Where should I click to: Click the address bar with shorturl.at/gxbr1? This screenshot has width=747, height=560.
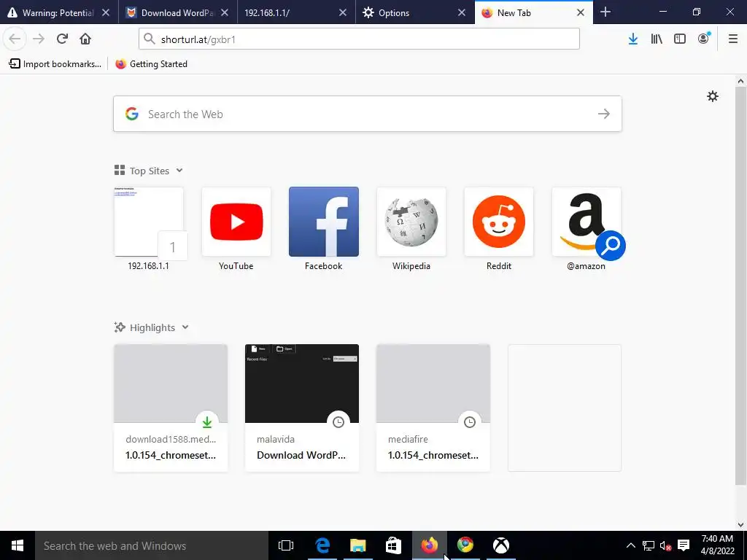(359, 39)
